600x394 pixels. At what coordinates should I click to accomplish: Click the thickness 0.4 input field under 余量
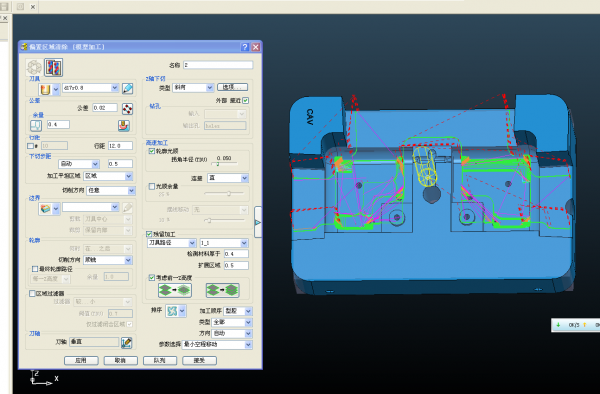click(x=58, y=124)
